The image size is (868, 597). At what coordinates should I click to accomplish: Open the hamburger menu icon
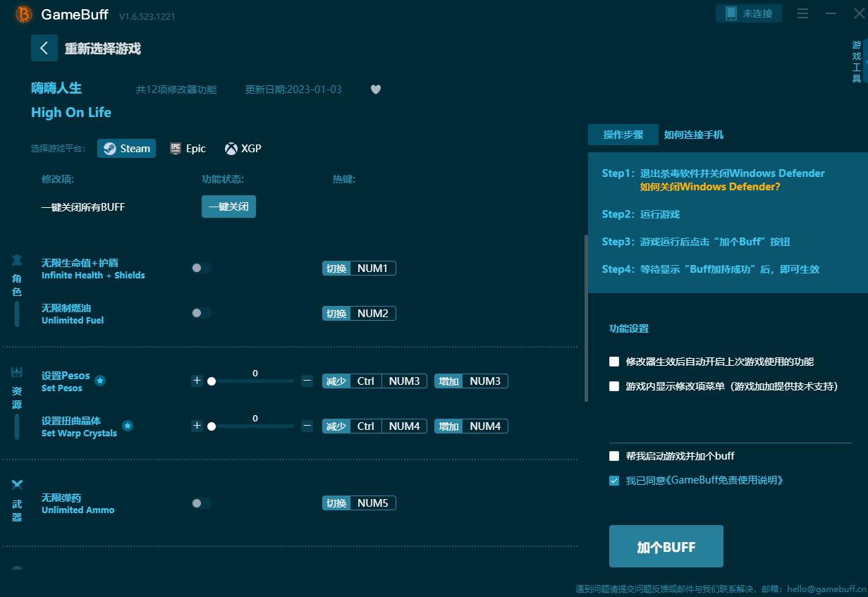[802, 13]
